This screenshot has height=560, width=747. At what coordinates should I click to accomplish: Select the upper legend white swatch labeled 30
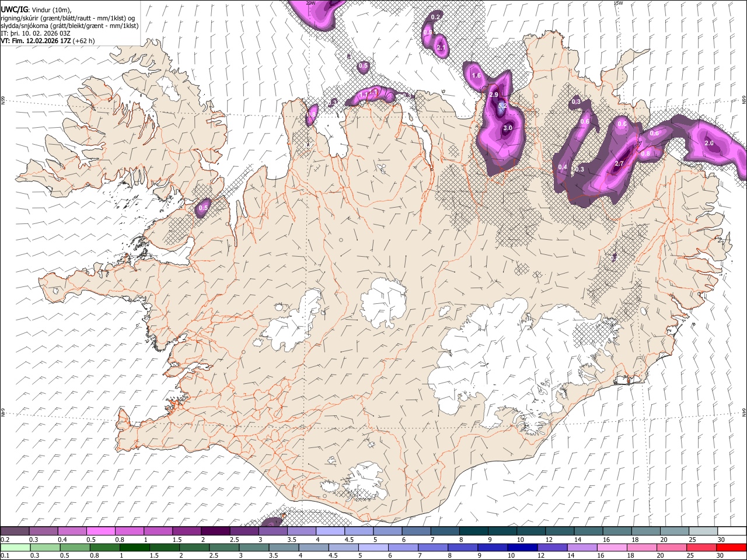click(731, 531)
